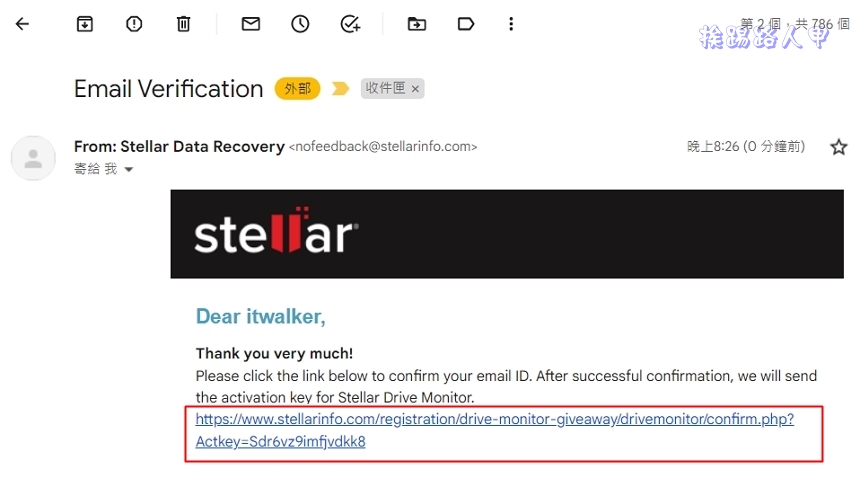Click sender name Stellar Data Recovery
The image size is (860, 487).
coord(202,146)
